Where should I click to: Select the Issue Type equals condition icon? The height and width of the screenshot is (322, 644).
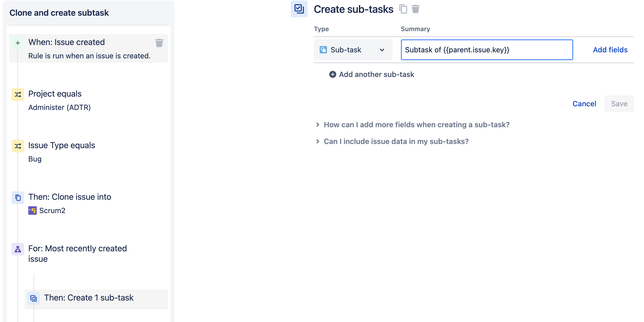[18, 146]
